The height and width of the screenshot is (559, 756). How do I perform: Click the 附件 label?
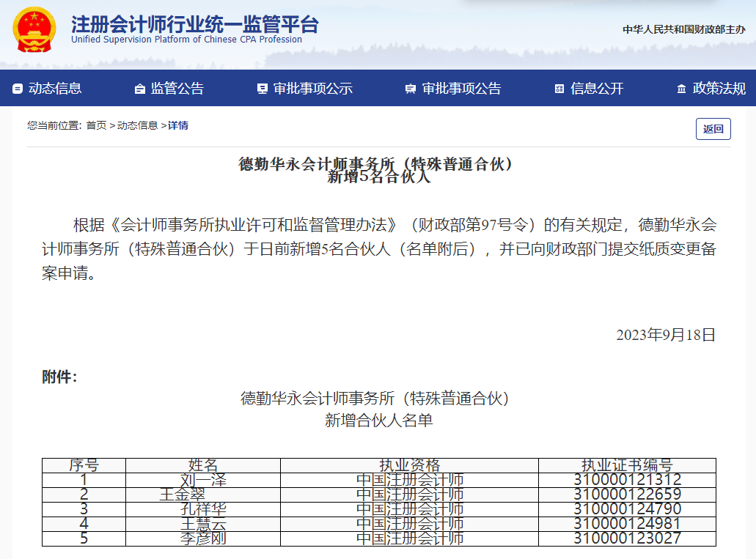tap(60, 377)
